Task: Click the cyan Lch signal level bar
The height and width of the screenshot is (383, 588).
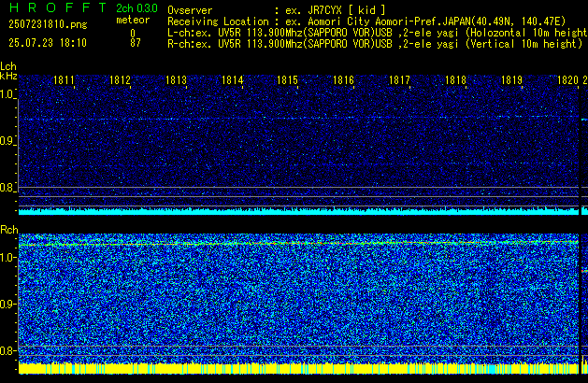Action: tap(298, 211)
